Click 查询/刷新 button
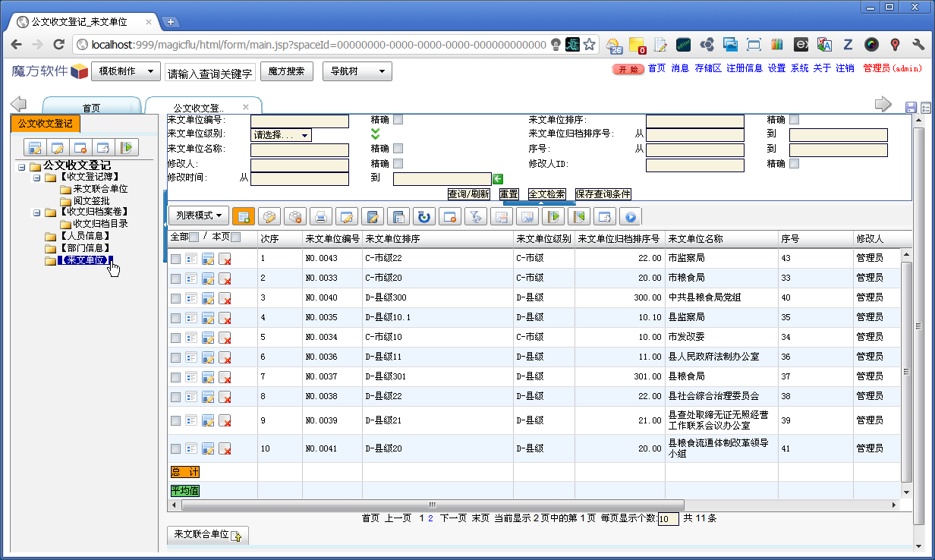Screen dimensions: 935x560 [468, 194]
